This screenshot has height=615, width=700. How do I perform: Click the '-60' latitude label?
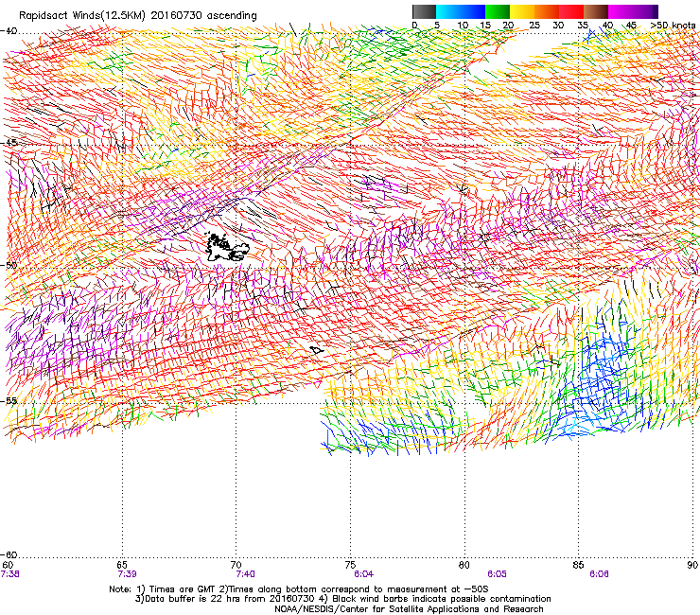click(9, 554)
